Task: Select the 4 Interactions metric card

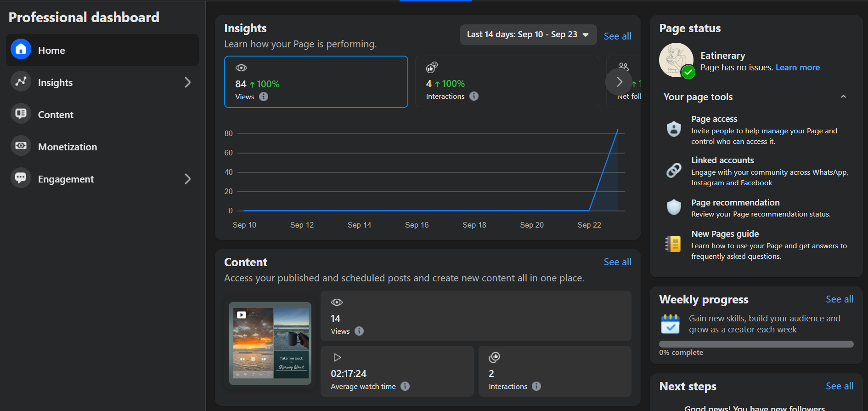Action: click(x=507, y=82)
